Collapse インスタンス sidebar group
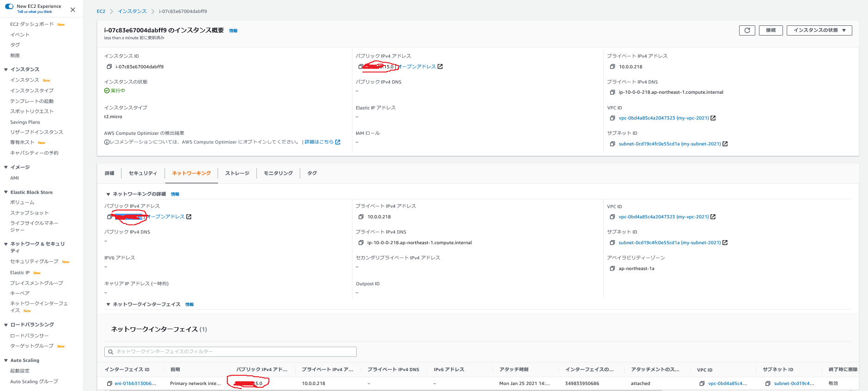868x391 pixels. tap(6, 70)
